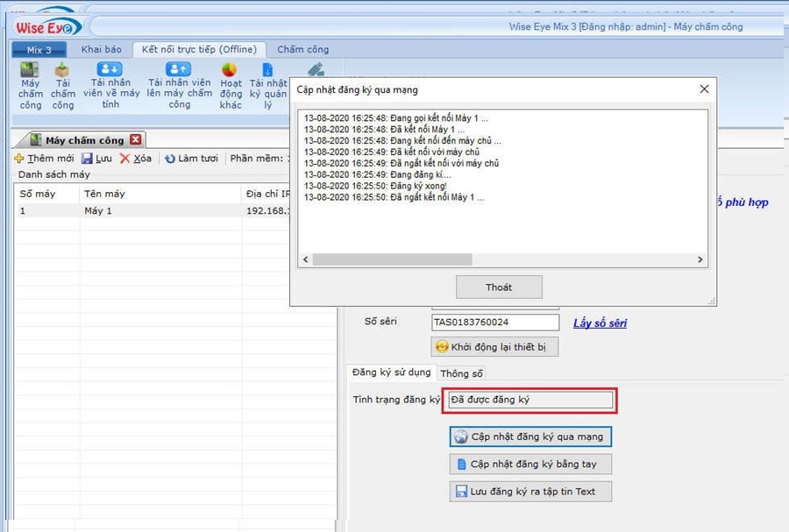Screen dimensions: 789x532
Task: Click log line 'Đã kết nối với máy chủ'
Action: (x=392, y=152)
